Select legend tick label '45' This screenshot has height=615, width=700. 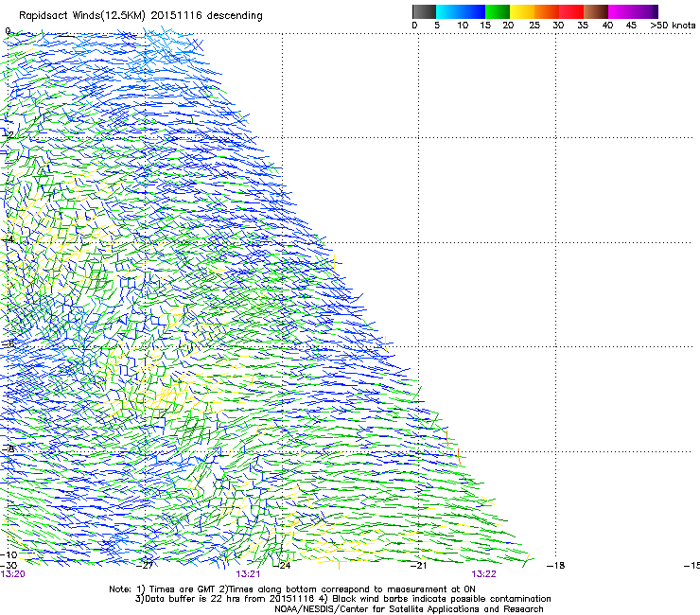tap(631, 26)
